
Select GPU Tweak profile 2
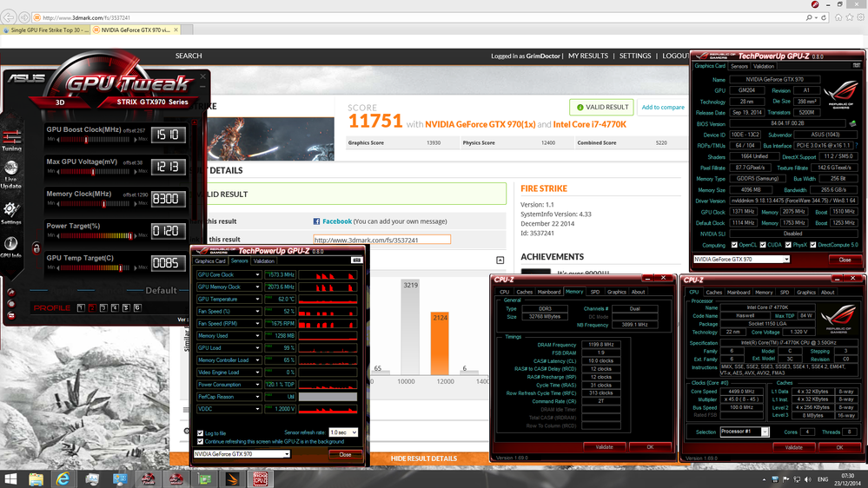pos(92,307)
